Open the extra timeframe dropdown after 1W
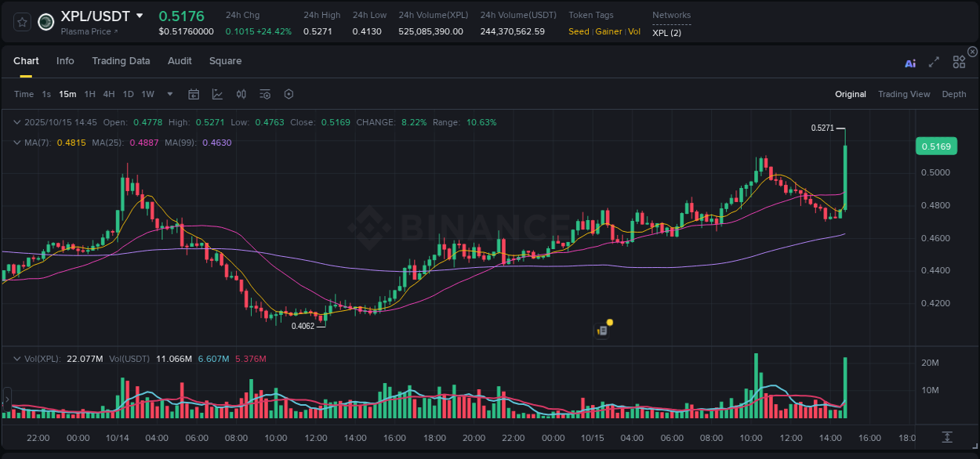980x459 pixels. [x=169, y=93]
